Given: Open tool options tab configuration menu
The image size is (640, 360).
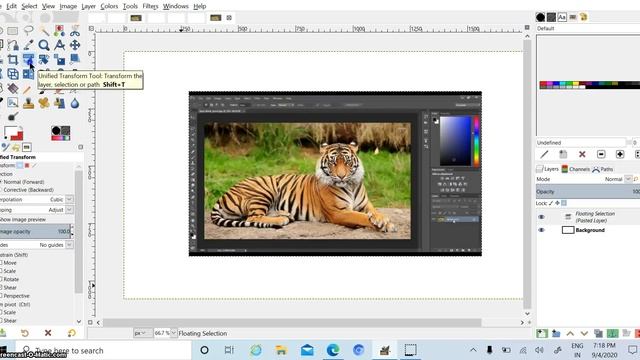Looking at the screenshot, I should (x=80, y=147).
